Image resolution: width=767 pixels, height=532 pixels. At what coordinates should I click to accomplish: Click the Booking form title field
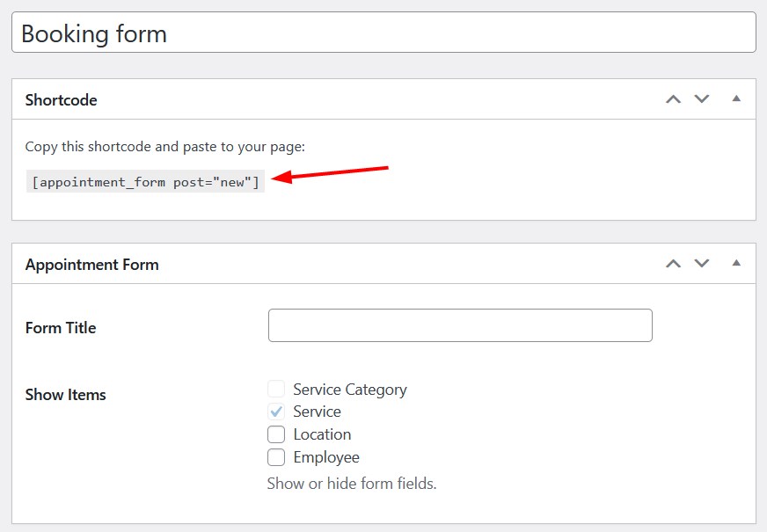[x=384, y=33]
